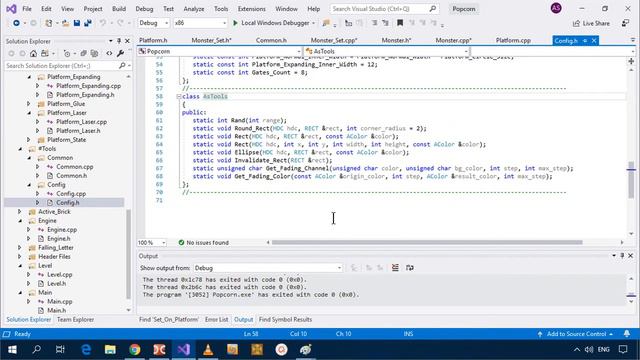Switch to the Platform.cpp tab
640x360 pixels.
tap(513, 40)
